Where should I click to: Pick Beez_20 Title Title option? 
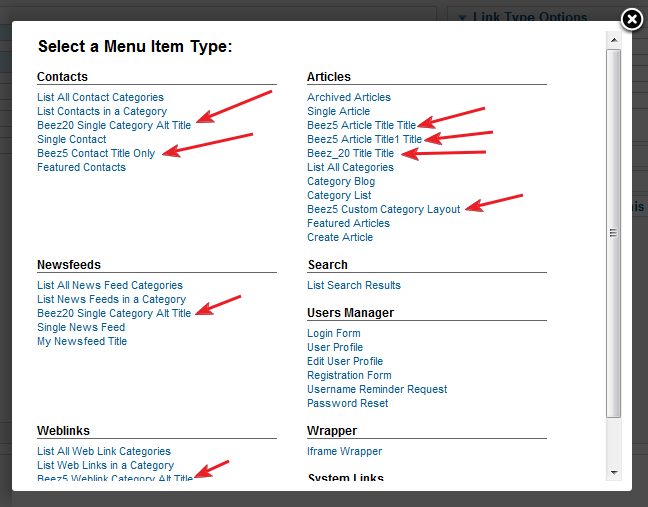pos(350,153)
